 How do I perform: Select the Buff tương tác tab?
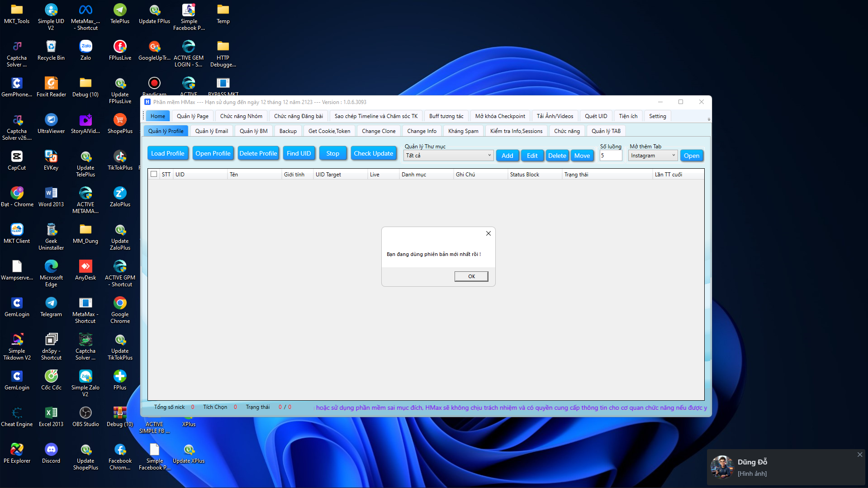[x=446, y=116]
